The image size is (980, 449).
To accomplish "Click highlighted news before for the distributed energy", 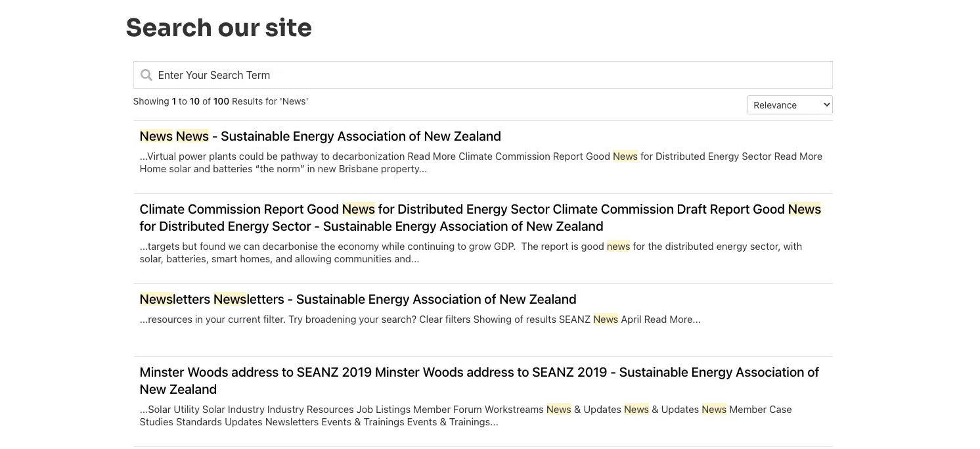I will click(618, 247).
